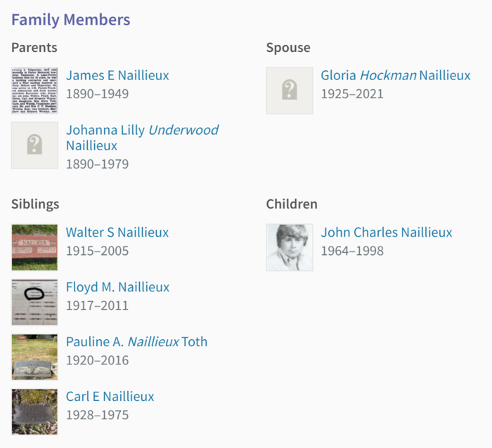Click Carl E Naillieux's grave marker thumbnail
The image size is (492, 448).
point(34,411)
